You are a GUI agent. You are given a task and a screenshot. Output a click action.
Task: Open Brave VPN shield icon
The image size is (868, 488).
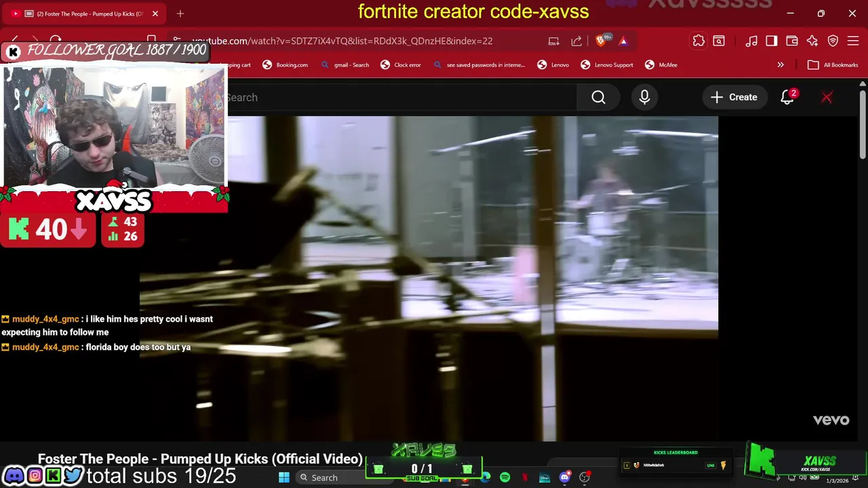click(x=833, y=41)
